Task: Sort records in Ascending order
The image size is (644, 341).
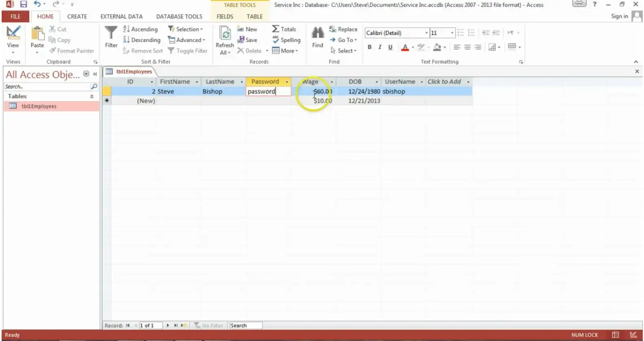Action: point(140,29)
